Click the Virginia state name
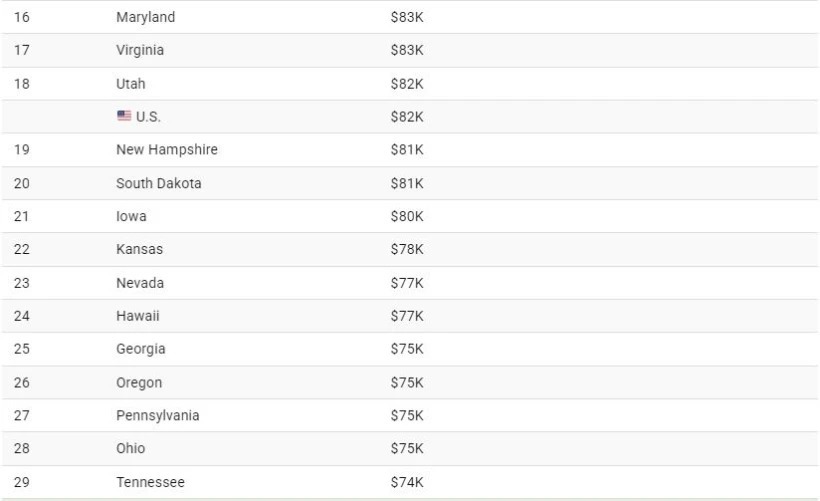 coord(140,50)
